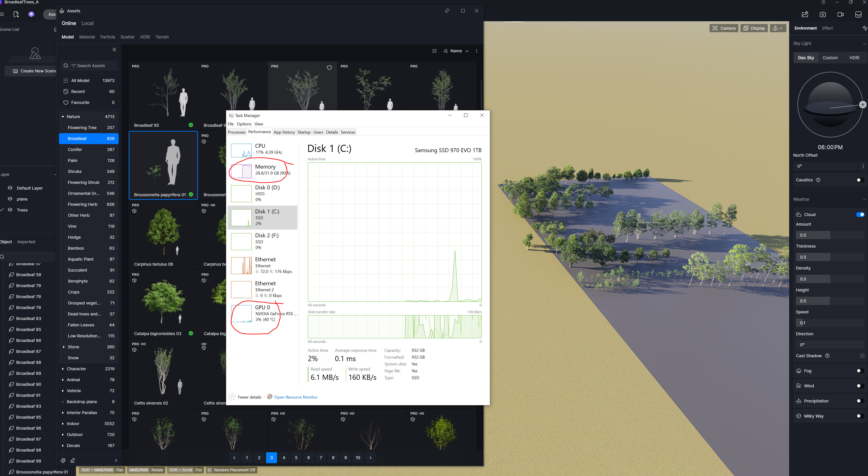The width and height of the screenshot is (868, 476).
Task: Turn on the Caustics toggle
Action: tap(860, 180)
